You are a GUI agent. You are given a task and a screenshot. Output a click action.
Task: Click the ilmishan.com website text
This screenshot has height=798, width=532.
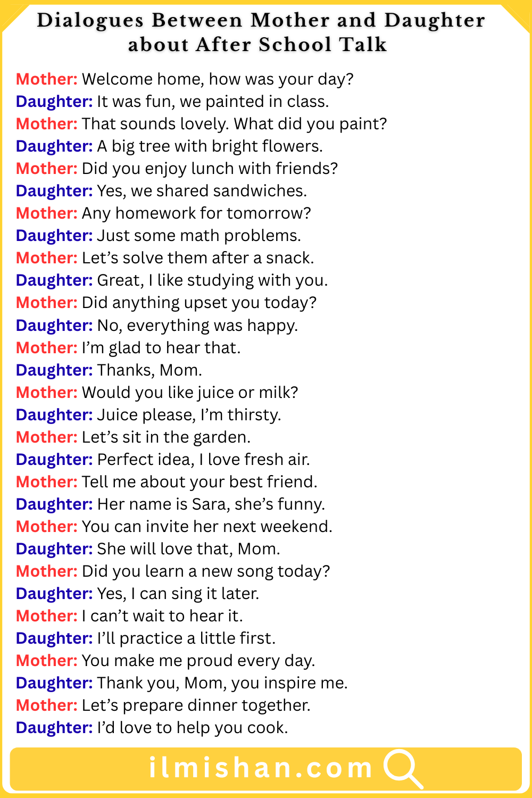261,768
